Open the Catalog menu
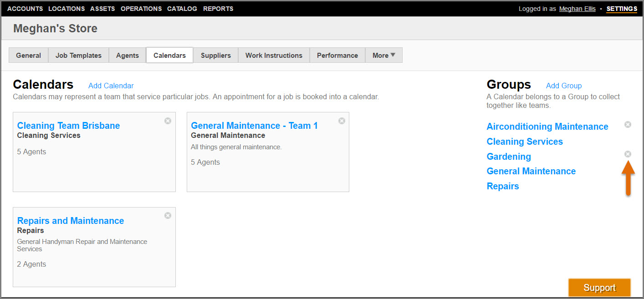This screenshot has width=644, height=299. (x=182, y=9)
